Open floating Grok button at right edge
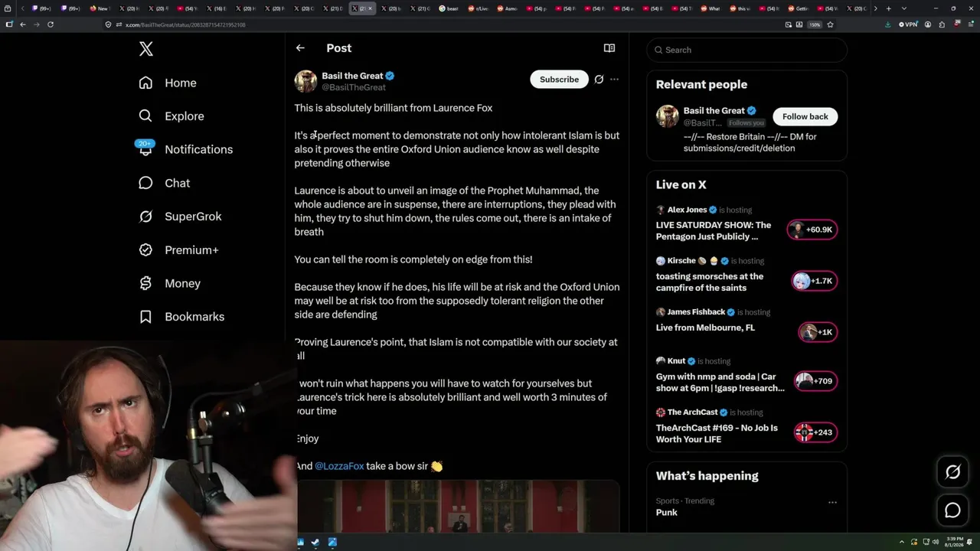This screenshot has width=980, height=551. click(952, 472)
